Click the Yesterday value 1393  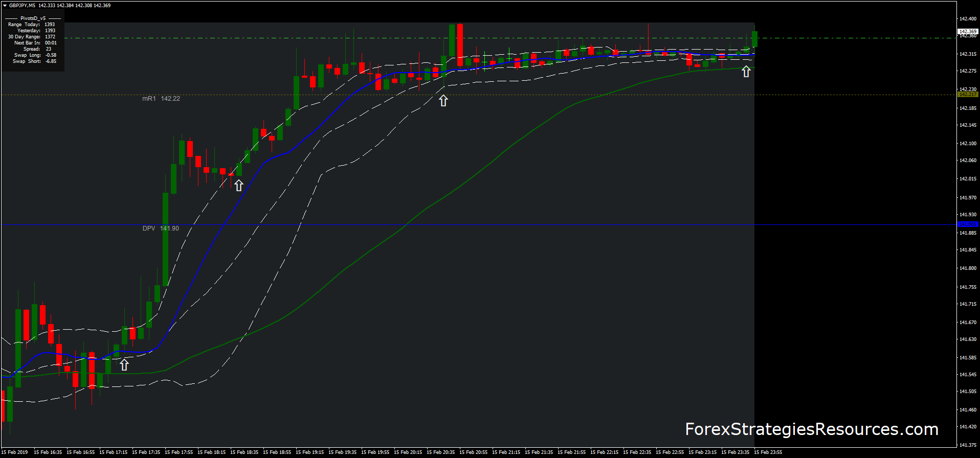coord(50,31)
